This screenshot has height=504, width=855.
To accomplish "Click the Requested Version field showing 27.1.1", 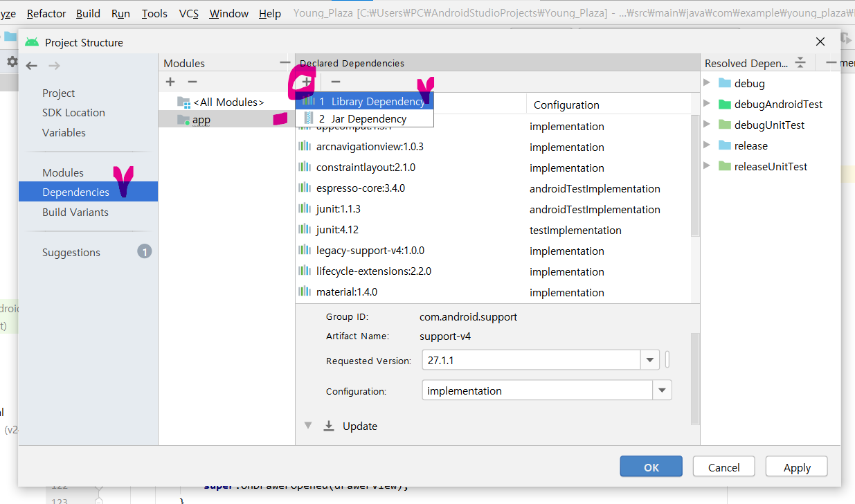I will click(531, 361).
